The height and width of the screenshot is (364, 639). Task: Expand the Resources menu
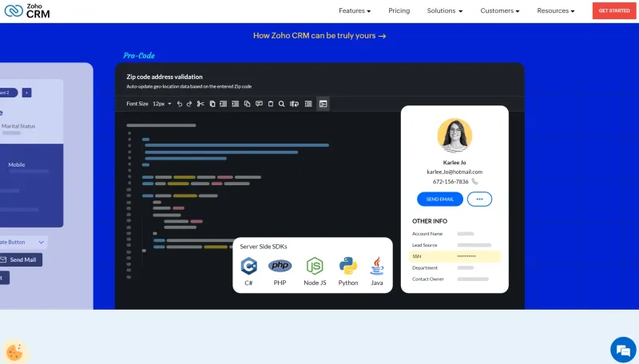555,11
